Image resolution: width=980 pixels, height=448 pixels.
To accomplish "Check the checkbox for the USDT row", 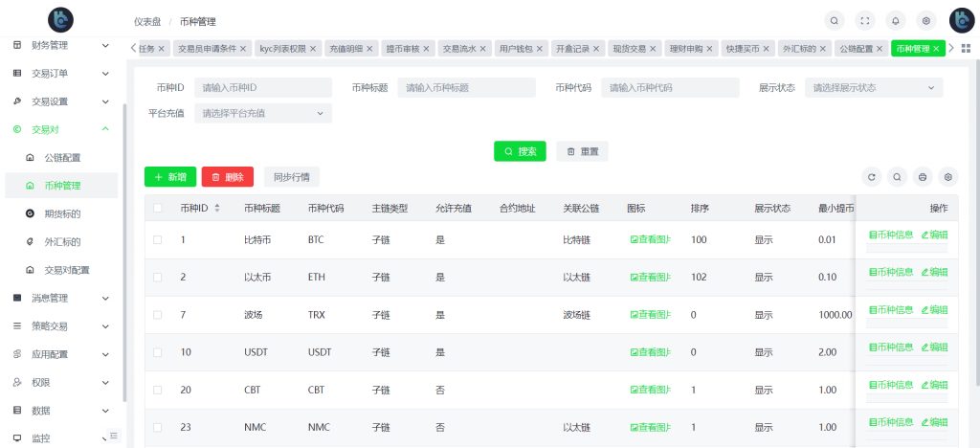I will (x=158, y=352).
